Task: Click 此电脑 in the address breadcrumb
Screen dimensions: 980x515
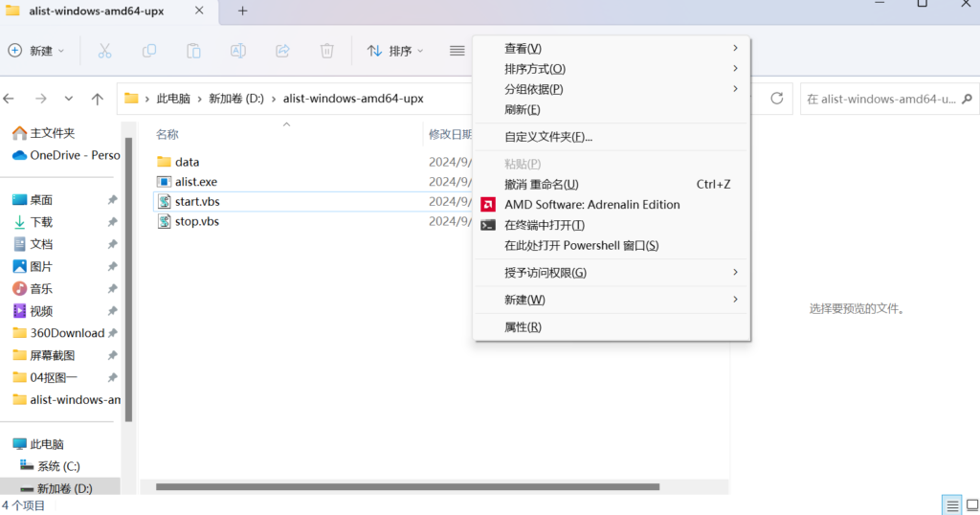Action: [x=173, y=99]
